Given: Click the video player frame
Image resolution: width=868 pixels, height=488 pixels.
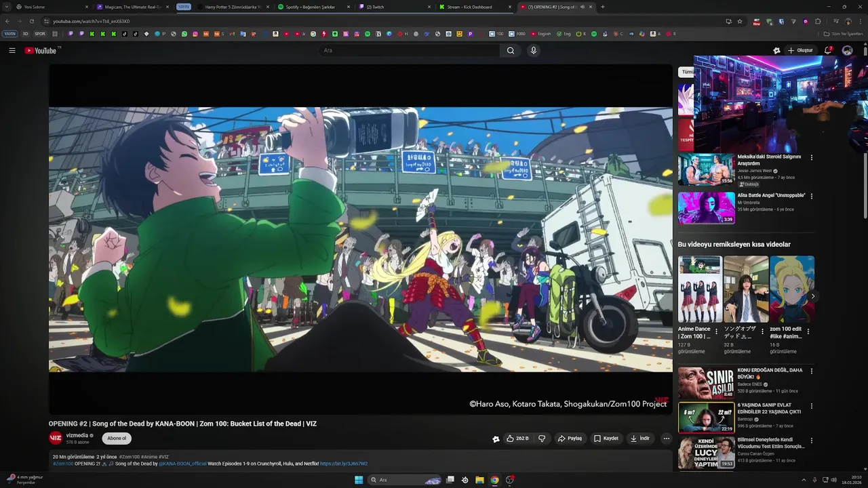Looking at the screenshot, I should (360, 239).
